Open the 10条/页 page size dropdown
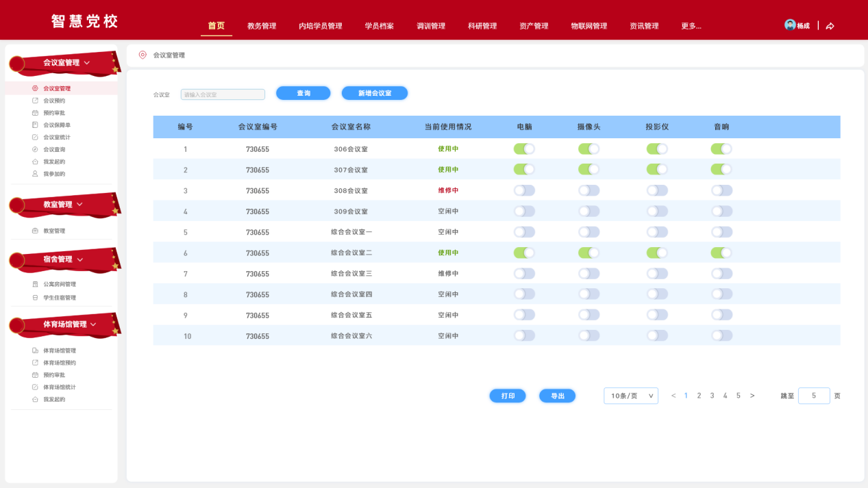 (630, 396)
